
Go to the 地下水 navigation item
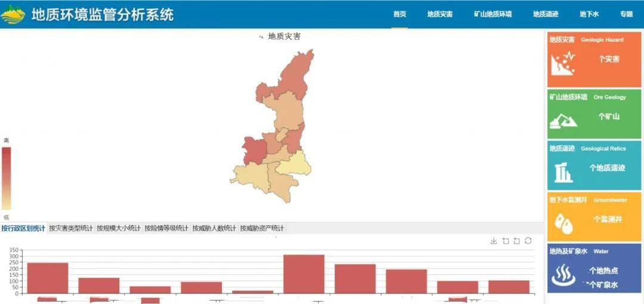click(x=589, y=14)
